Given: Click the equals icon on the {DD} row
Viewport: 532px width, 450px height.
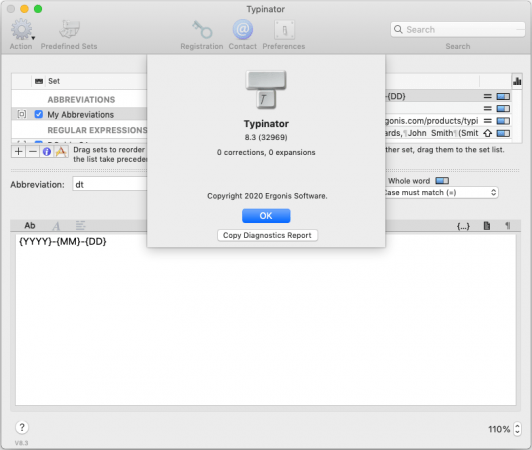Looking at the screenshot, I should pos(488,97).
